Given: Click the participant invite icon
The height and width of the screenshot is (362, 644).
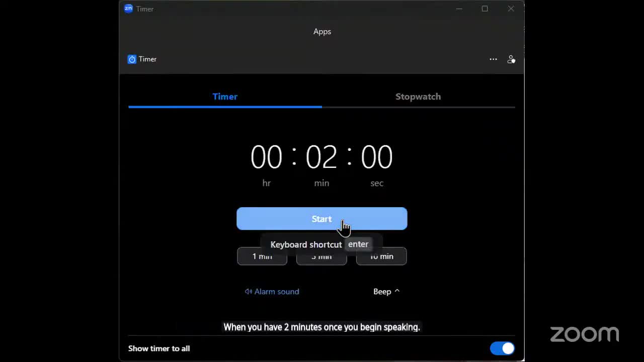Looking at the screenshot, I should (x=511, y=59).
